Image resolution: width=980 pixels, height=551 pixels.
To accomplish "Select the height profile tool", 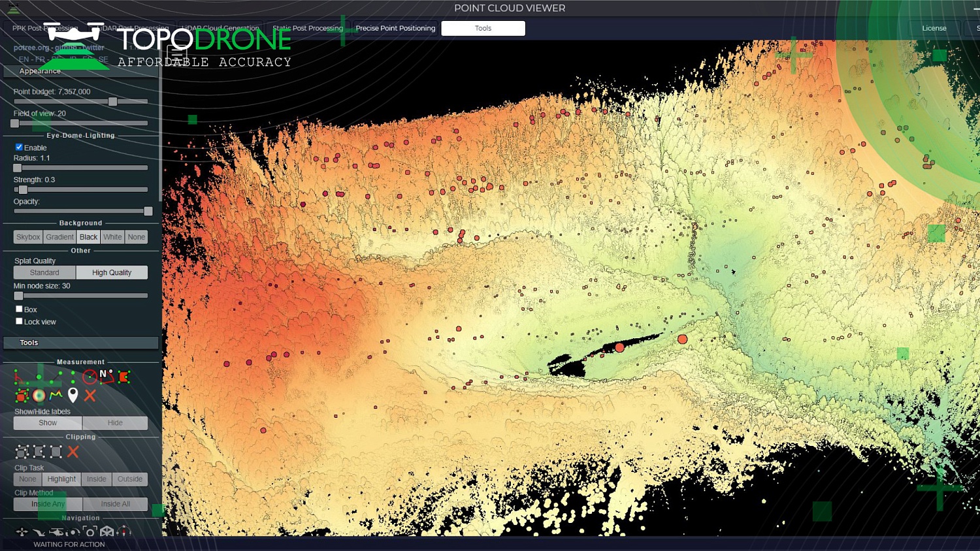I will coord(56,396).
